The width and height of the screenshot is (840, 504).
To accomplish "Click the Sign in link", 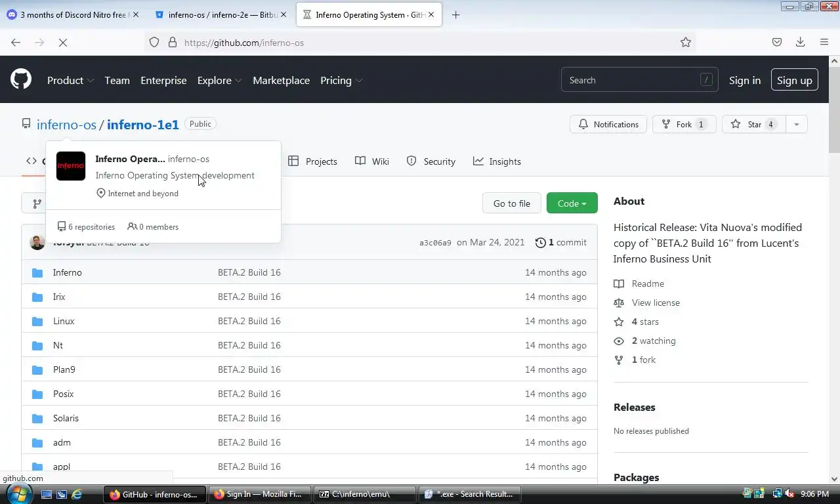I will [744, 80].
